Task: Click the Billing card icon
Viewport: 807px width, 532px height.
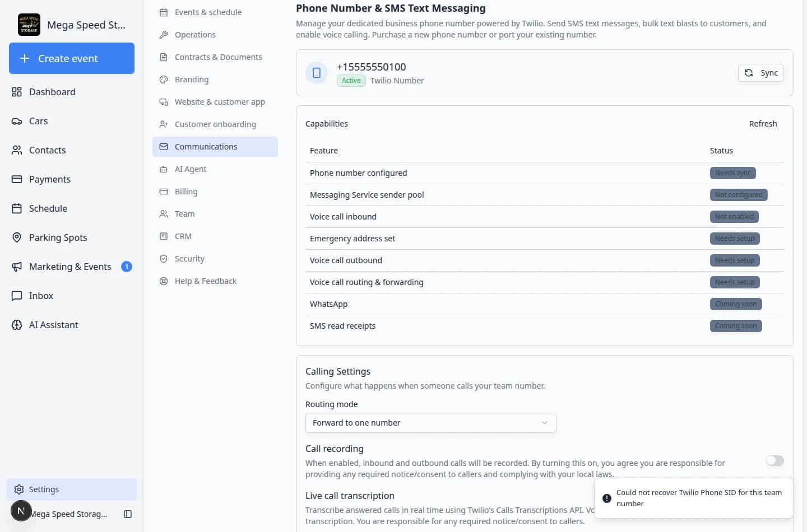Action: click(164, 192)
